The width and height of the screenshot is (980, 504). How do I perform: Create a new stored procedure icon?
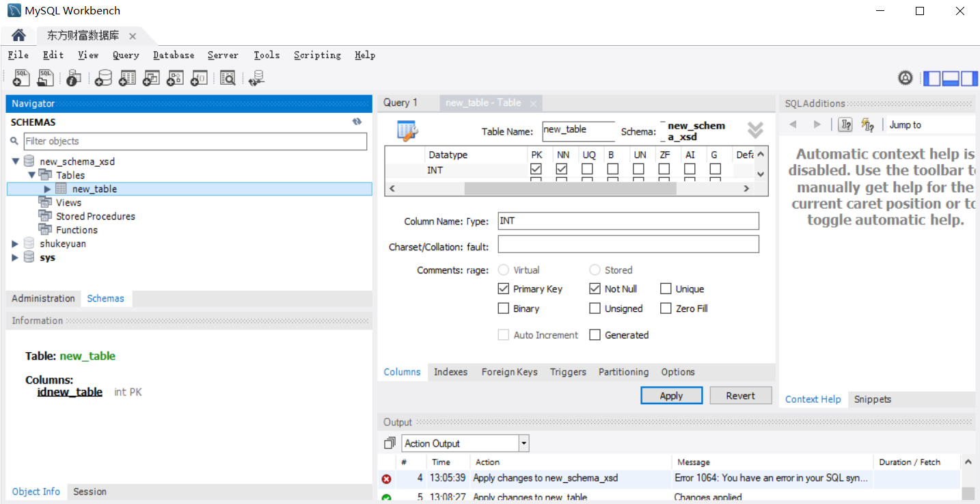tap(175, 78)
